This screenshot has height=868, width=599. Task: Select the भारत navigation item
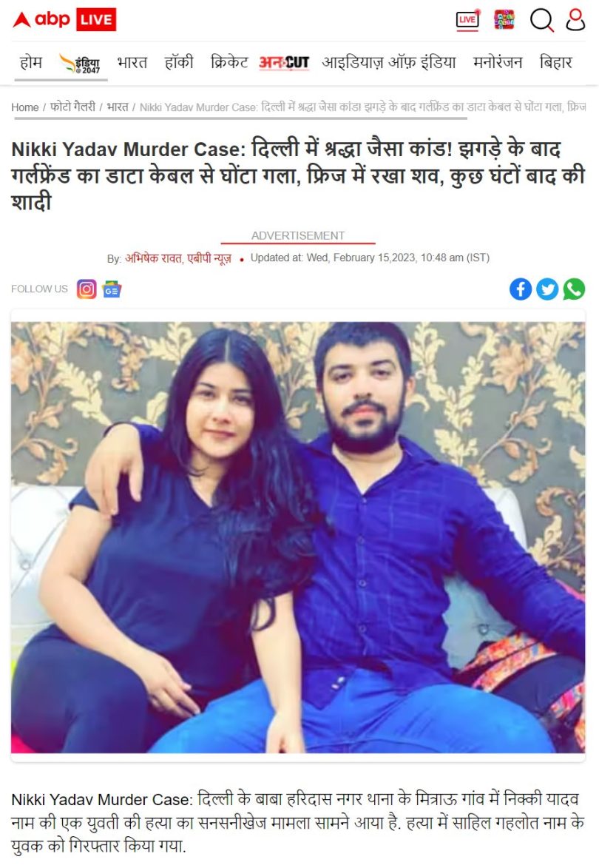click(x=132, y=62)
